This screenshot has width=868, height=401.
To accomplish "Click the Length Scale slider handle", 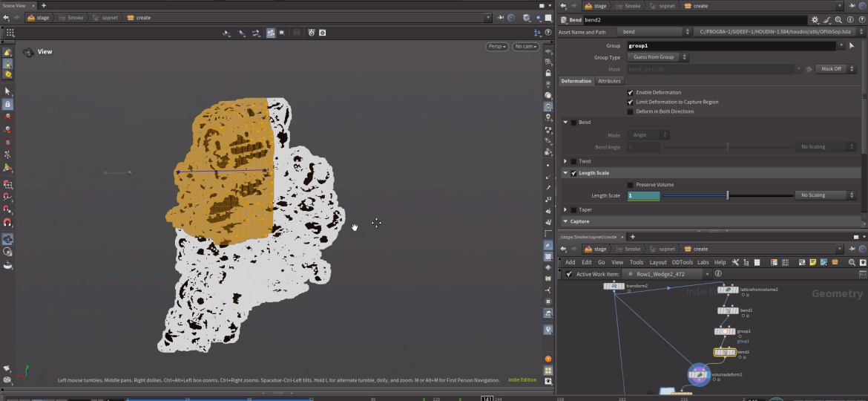I will coord(728,195).
